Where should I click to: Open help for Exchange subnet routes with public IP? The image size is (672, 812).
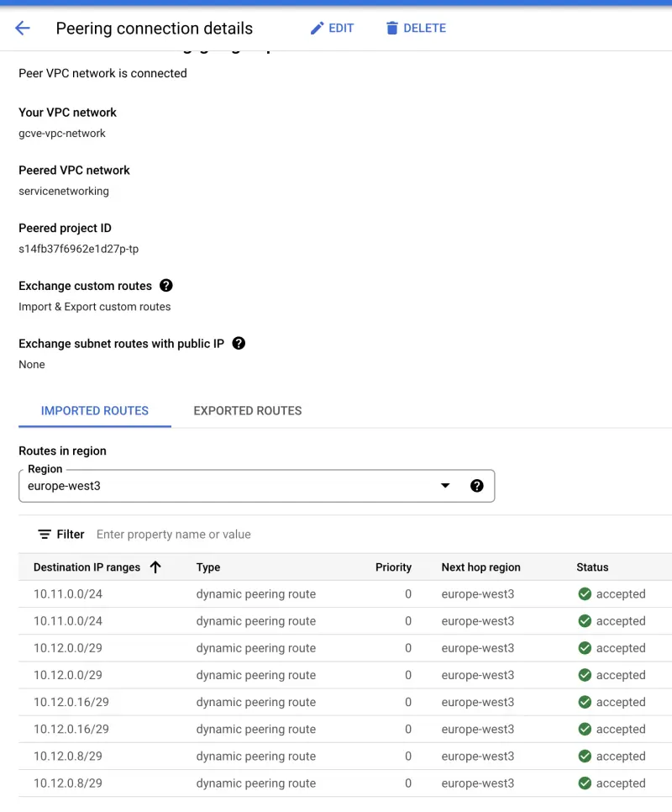pos(238,343)
